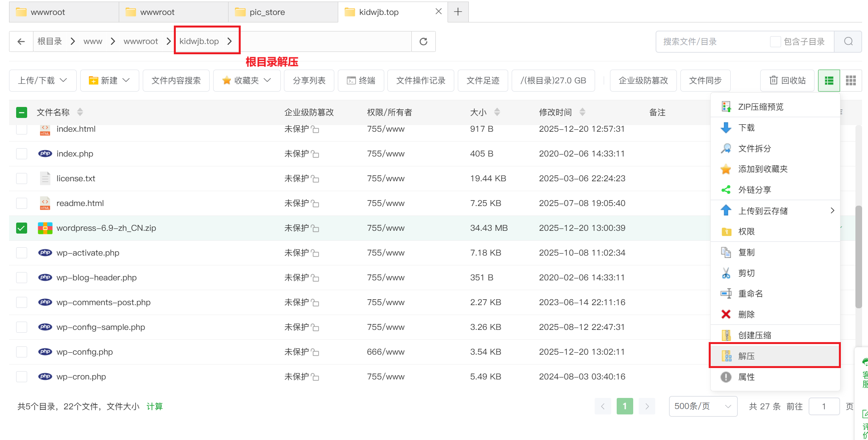This screenshot has height=440, width=868.
Task: Open the ZIP压缩预览 option
Action: click(759, 107)
